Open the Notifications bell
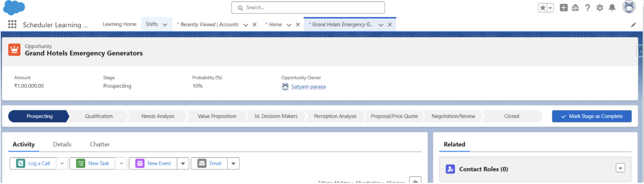 click(612, 8)
